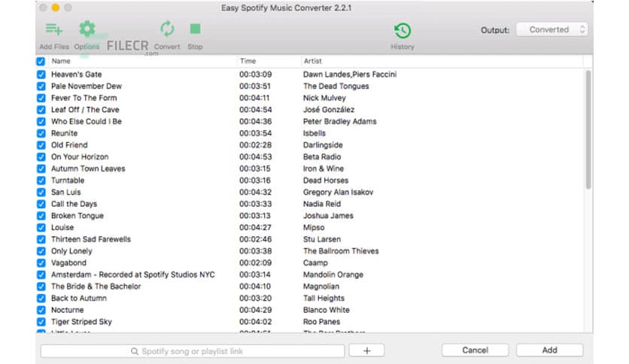Click the track list vertical scrollbar
The height and width of the screenshot is (364, 629).
click(x=588, y=129)
